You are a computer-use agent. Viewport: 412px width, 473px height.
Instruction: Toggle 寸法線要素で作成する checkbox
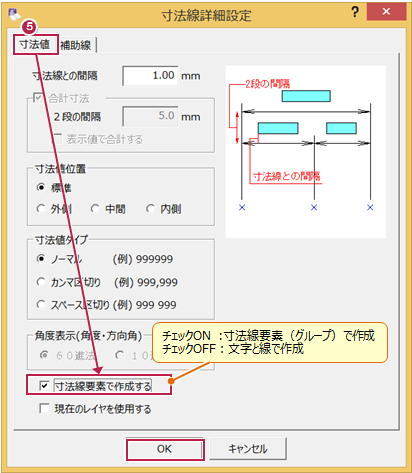44,386
